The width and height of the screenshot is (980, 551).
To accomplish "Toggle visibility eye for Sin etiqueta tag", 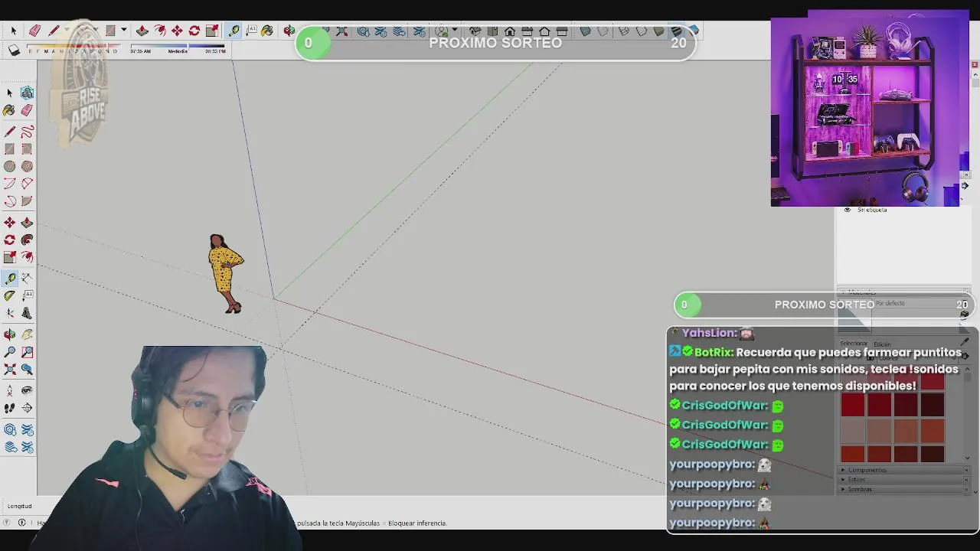I will 847,210.
